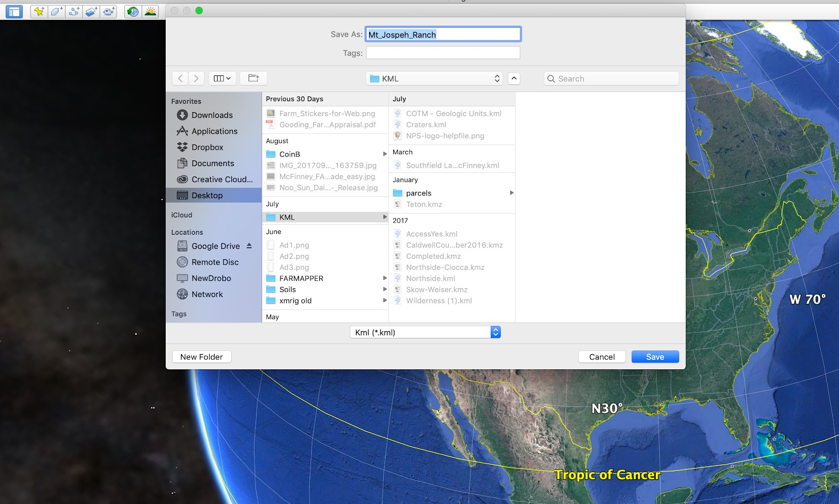Screen dimensions: 839x504
Task: Expand the parcels folder arrow
Action: point(512,193)
